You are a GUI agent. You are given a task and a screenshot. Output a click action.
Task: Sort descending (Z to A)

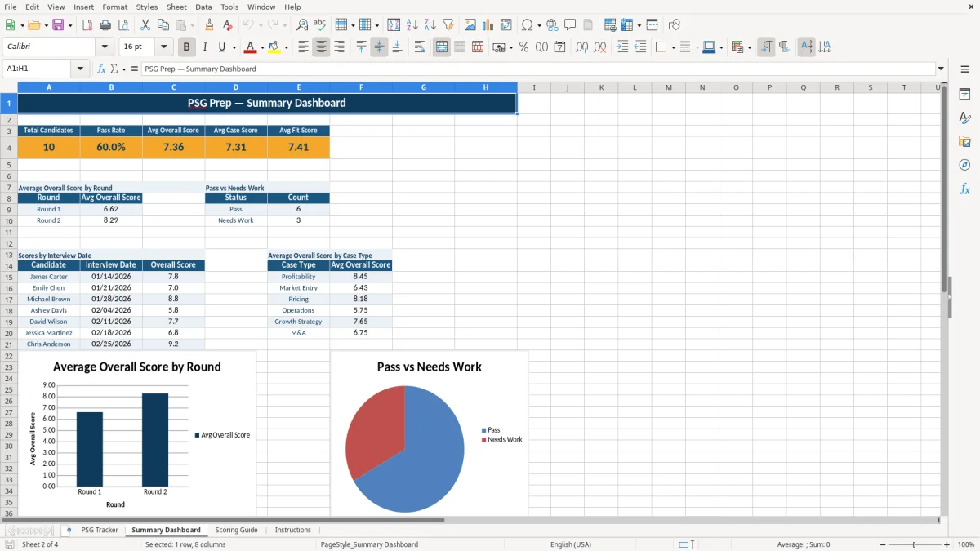point(430,25)
